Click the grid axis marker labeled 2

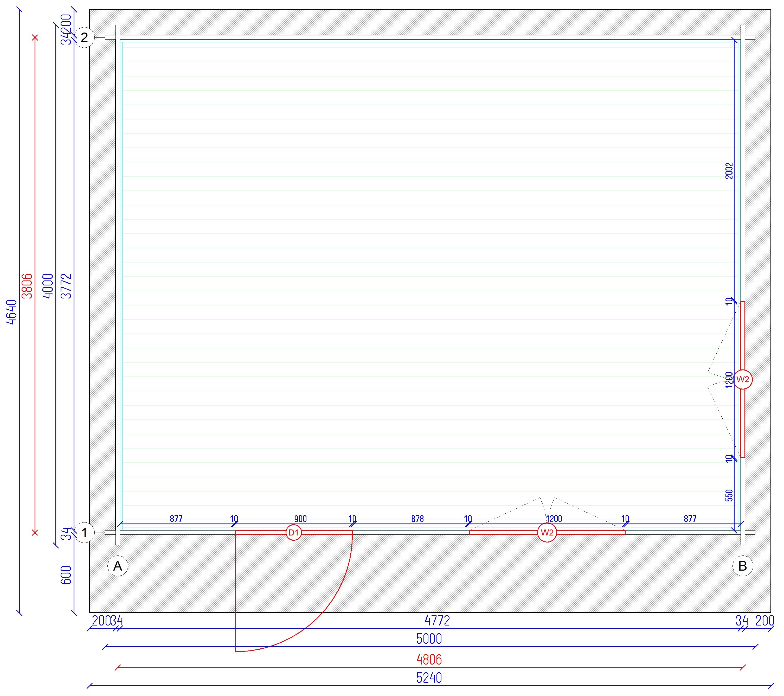tap(84, 38)
